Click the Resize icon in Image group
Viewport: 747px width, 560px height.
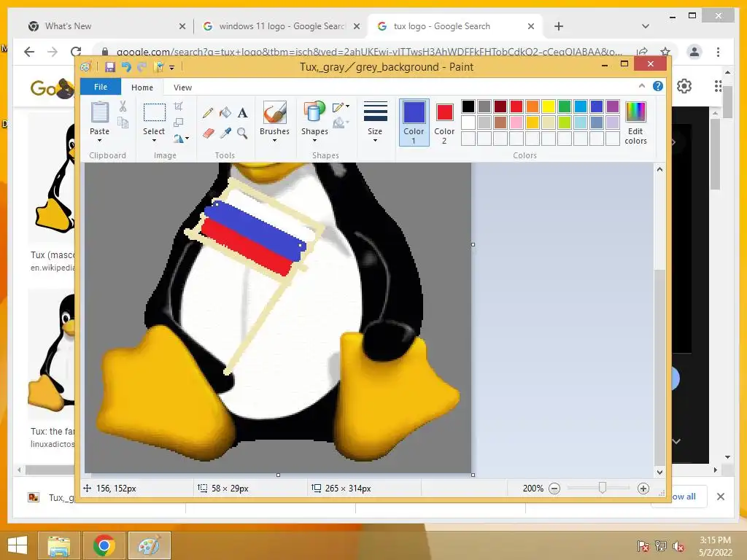tap(178, 122)
